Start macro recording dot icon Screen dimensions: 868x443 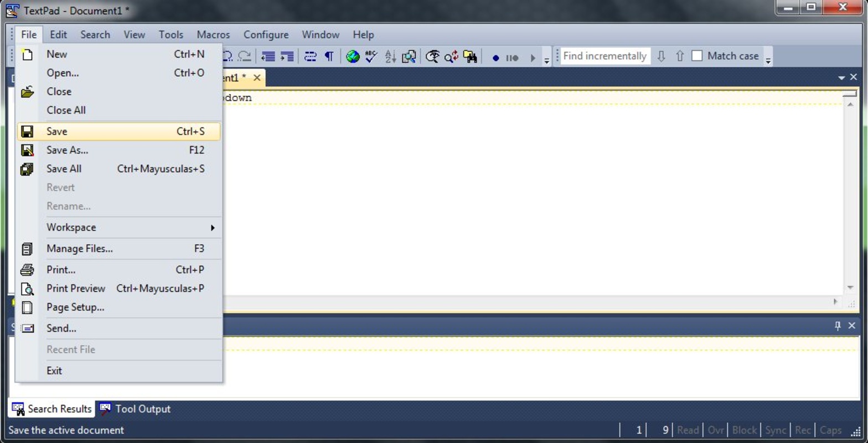495,58
